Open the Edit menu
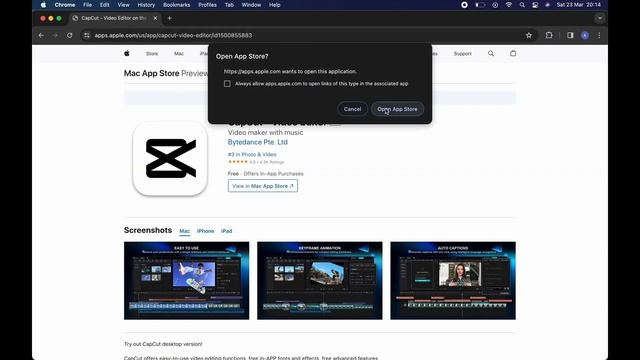 tap(104, 5)
